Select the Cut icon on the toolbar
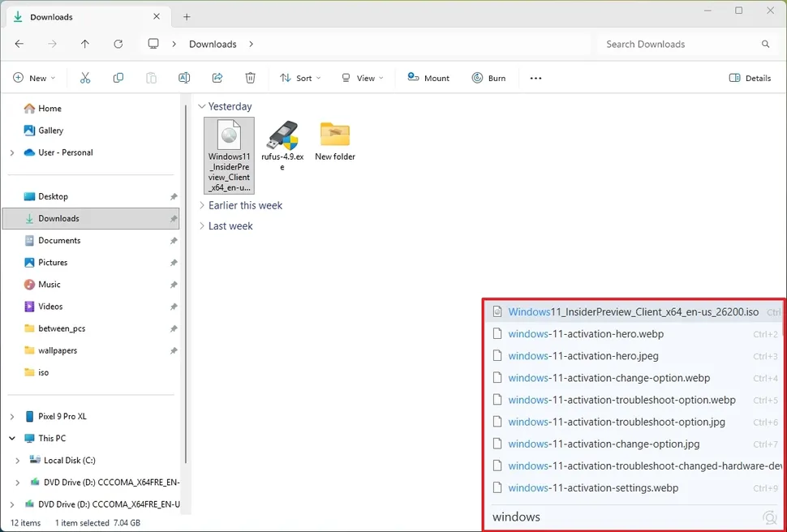This screenshot has width=787, height=532. (x=84, y=77)
